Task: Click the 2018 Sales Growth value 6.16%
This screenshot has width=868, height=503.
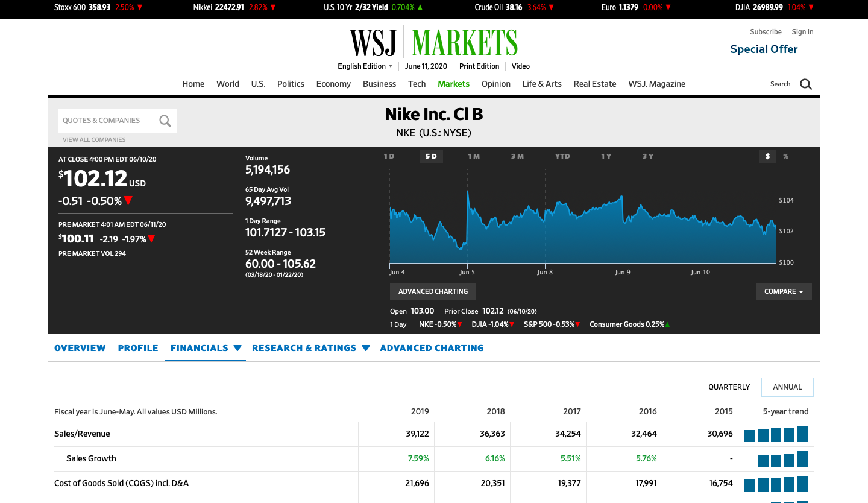Action: coord(495,459)
